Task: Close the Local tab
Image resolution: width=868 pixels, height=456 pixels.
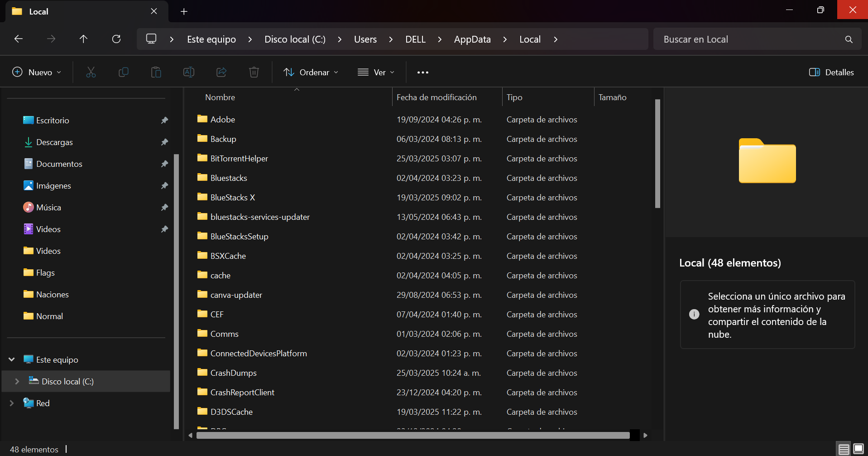Action: point(154,11)
